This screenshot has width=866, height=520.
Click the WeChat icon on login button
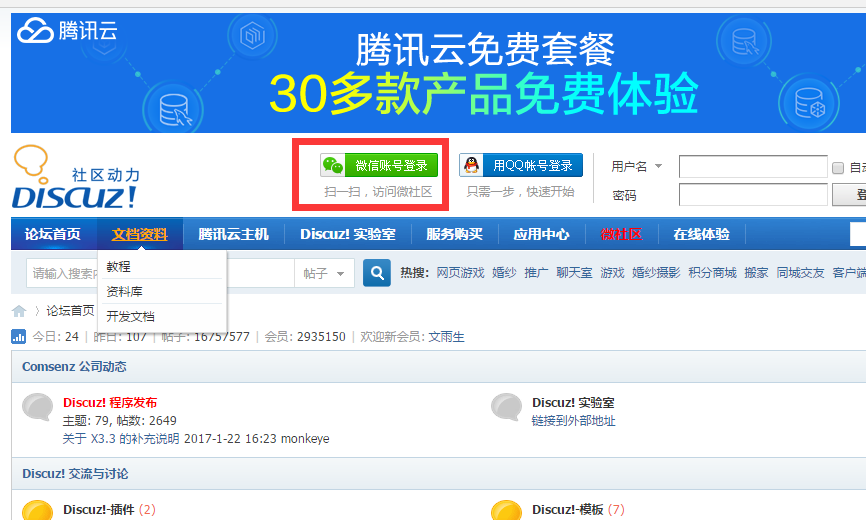(333, 165)
